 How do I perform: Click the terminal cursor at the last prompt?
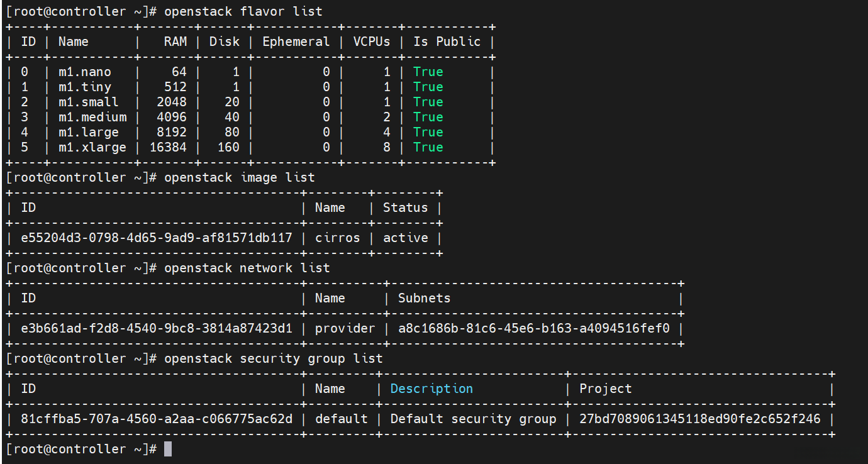tap(167, 449)
